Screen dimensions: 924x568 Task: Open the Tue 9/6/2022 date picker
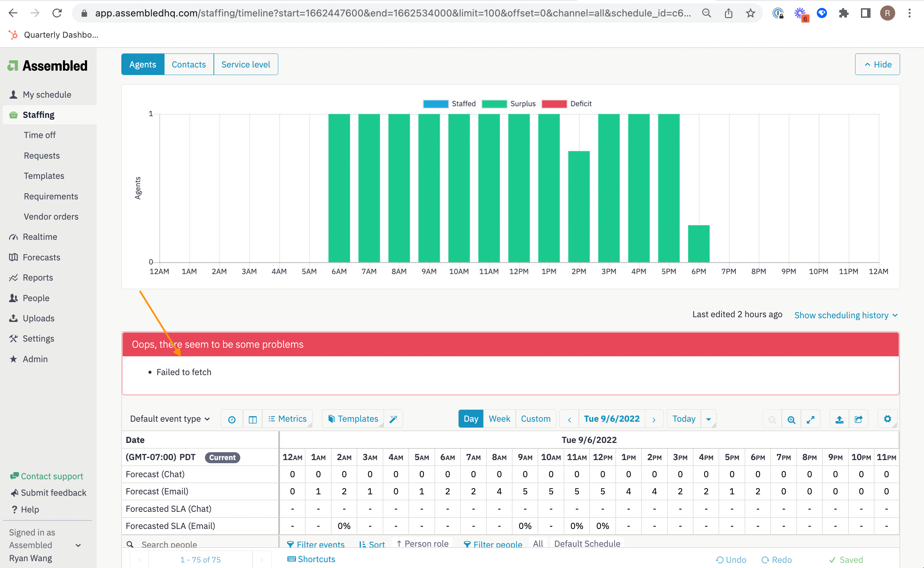tap(612, 419)
